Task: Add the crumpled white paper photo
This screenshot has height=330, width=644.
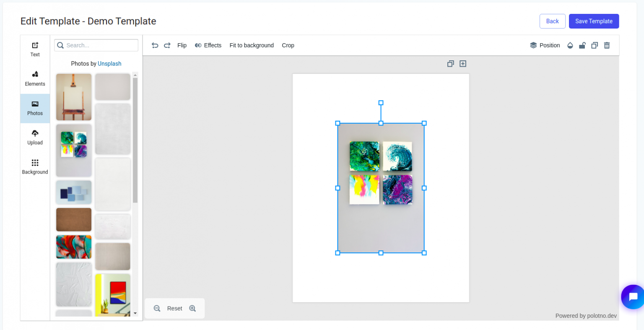Action: pos(74,284)
